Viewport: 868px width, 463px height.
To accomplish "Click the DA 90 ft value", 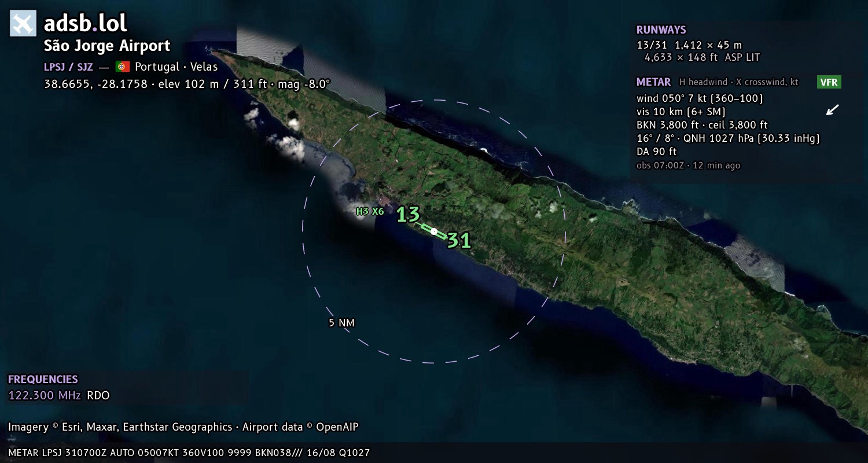I will 657,152.
